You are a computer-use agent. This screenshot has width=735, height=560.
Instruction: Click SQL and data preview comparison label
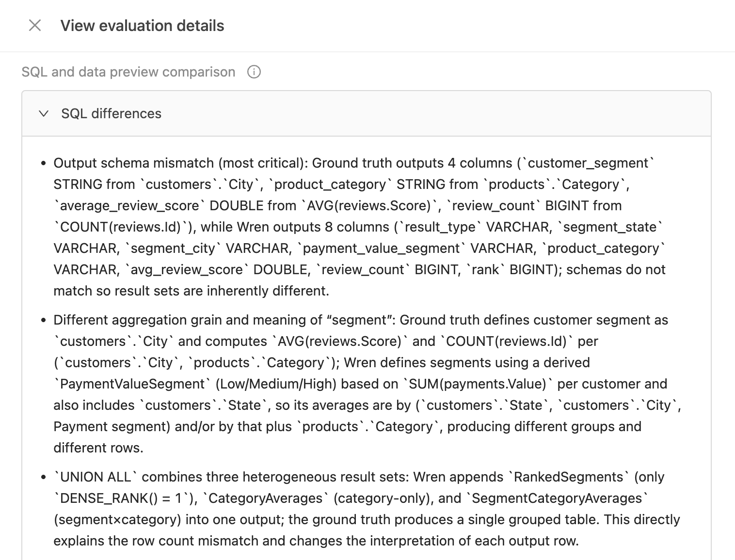[128, 72]
